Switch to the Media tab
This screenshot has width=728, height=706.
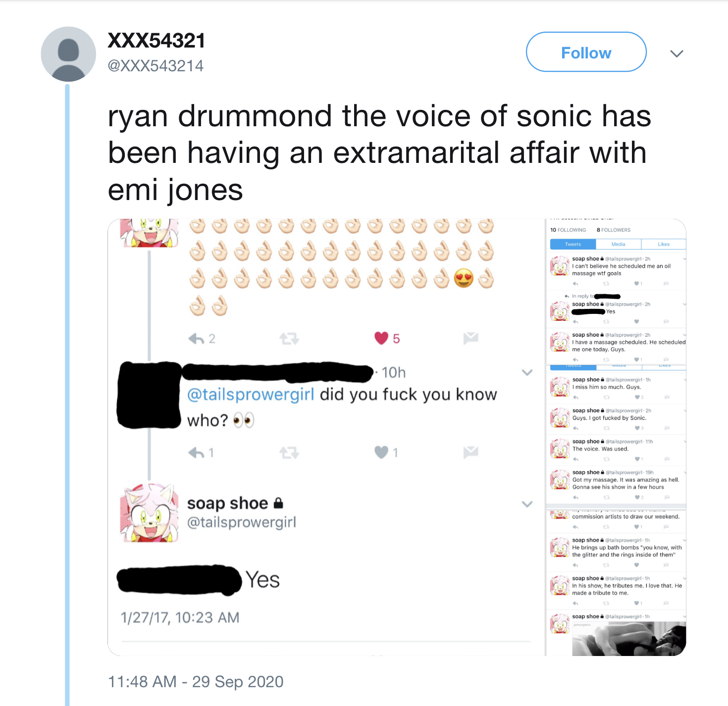coord(618,244)
